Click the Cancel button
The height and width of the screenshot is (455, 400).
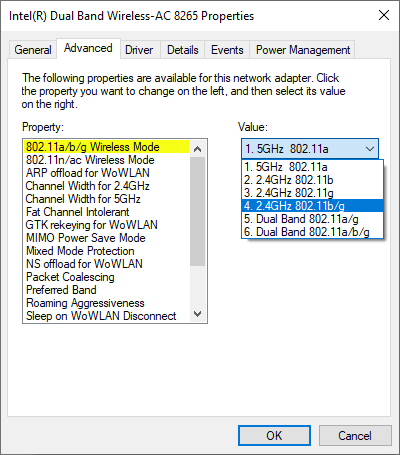tap(355, 435)
